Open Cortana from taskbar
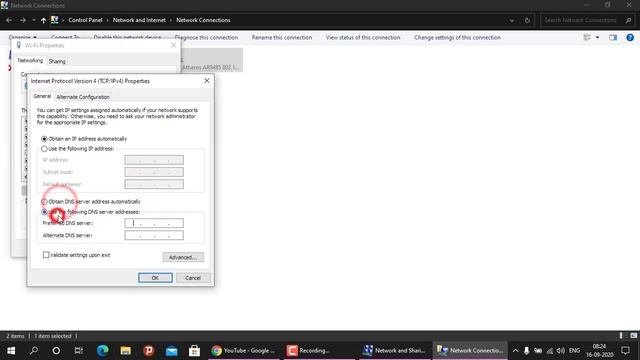 click(x=56, y=351)
